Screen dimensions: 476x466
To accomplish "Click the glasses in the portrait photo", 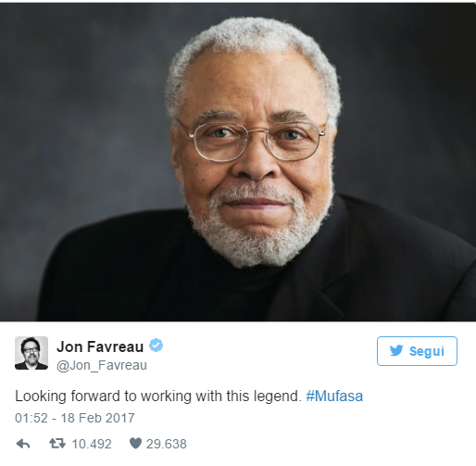I will click(252, 141).
